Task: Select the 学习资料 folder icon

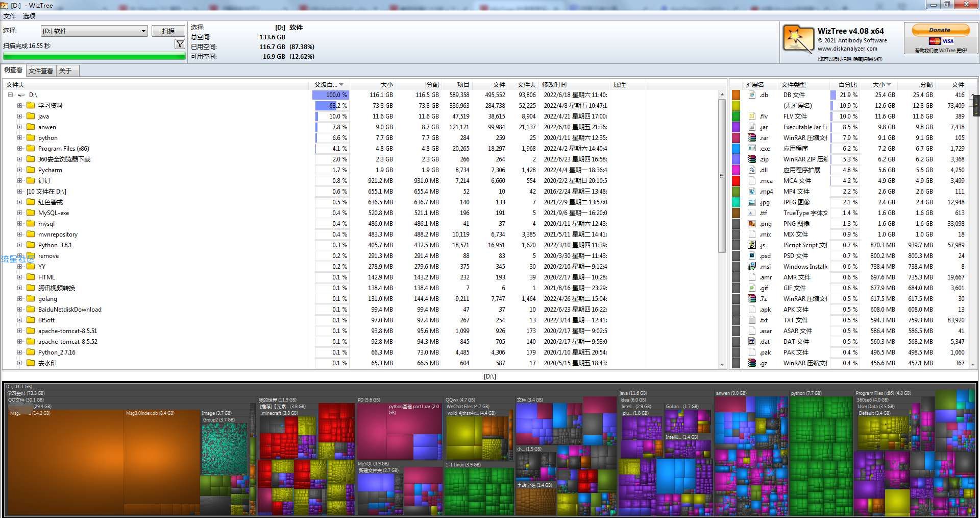Action: (31, 105)
